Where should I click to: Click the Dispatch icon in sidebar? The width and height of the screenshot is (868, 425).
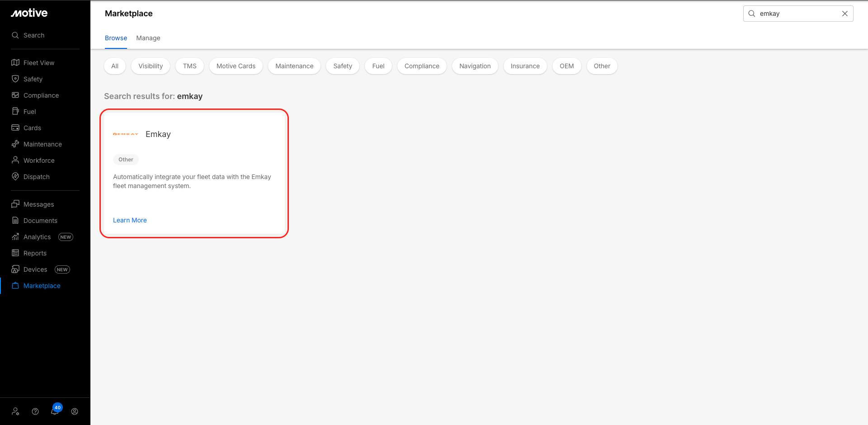15,177
